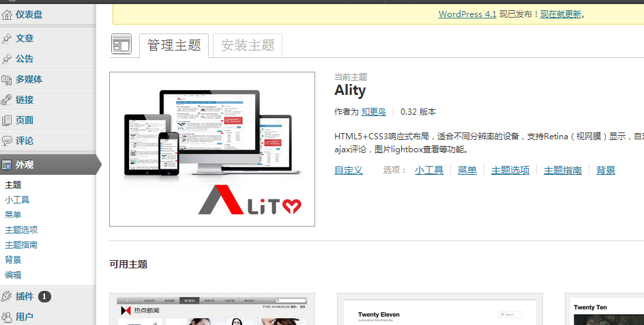This screenshot has width=644, height=325.
Task: Click 小工具 link in theme options
Action: tap(429, 170)
